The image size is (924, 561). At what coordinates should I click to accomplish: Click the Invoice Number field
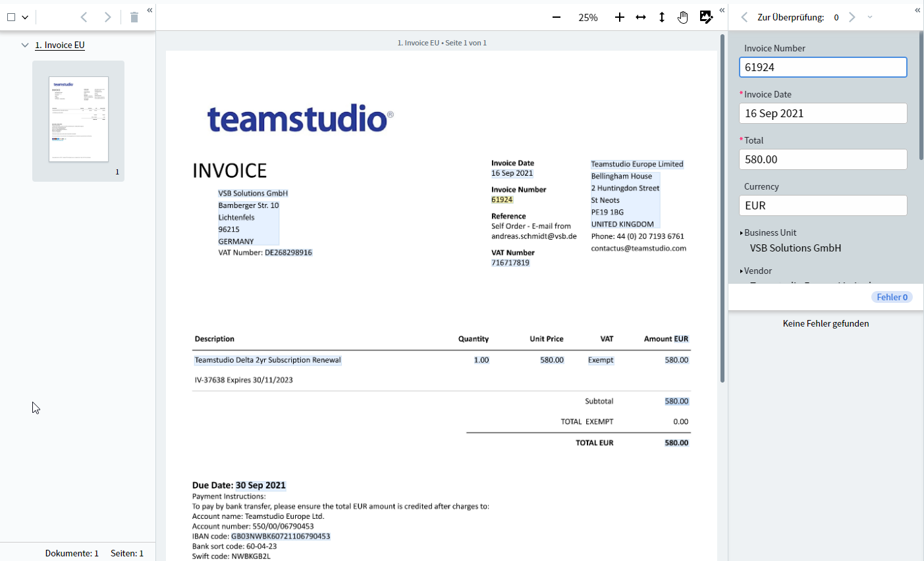tap(823, 67)
